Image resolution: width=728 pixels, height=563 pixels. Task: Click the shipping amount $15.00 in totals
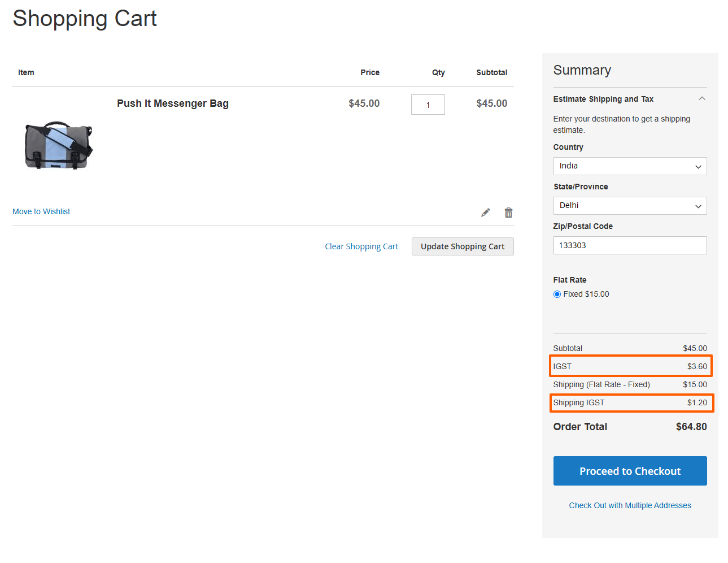click(695, 384)
